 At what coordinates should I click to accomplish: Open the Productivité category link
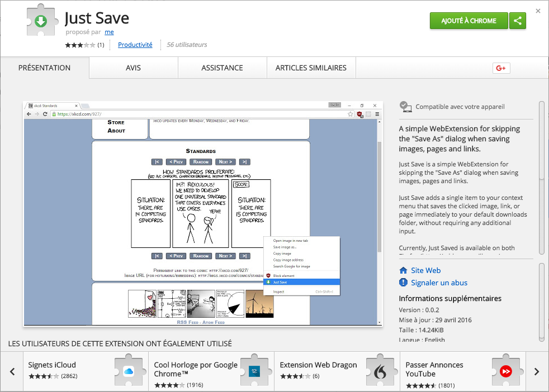pyautogui.click(x=135, y=45)
